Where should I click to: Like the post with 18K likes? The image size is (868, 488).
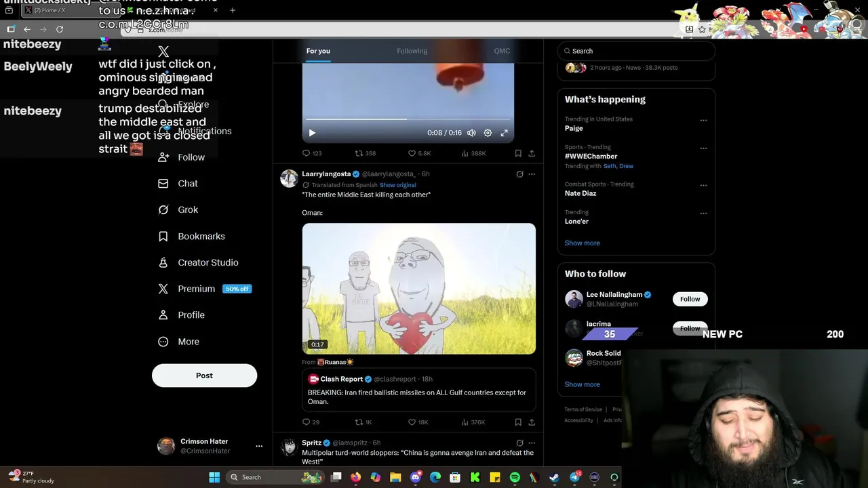click(418, 422)
